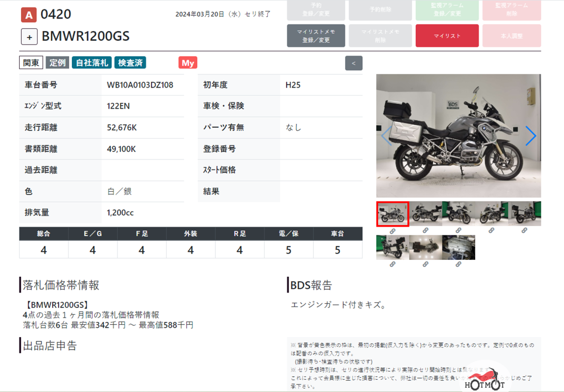
Task: Click the 登録番号 label
Action: point(219,149)
